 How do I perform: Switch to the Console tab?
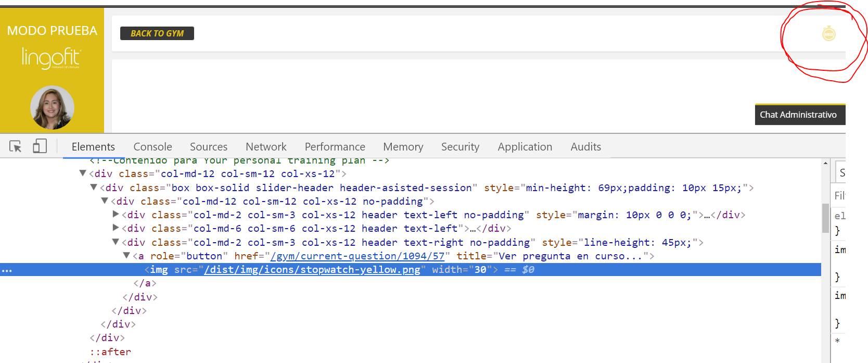pos(152,147)
